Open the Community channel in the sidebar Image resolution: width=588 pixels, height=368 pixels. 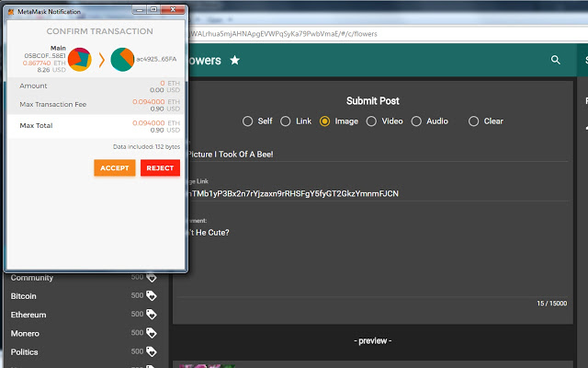click(x=32, y=278)
